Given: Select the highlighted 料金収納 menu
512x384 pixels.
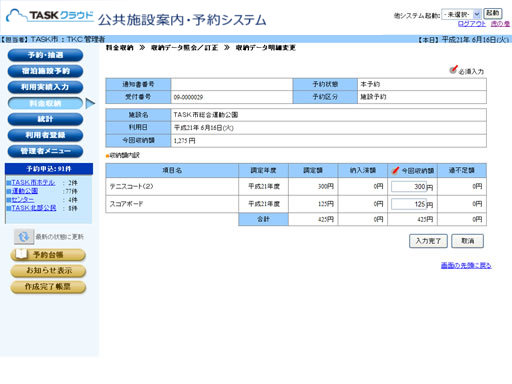Looking at the screenshot, I should pos(45,103).
